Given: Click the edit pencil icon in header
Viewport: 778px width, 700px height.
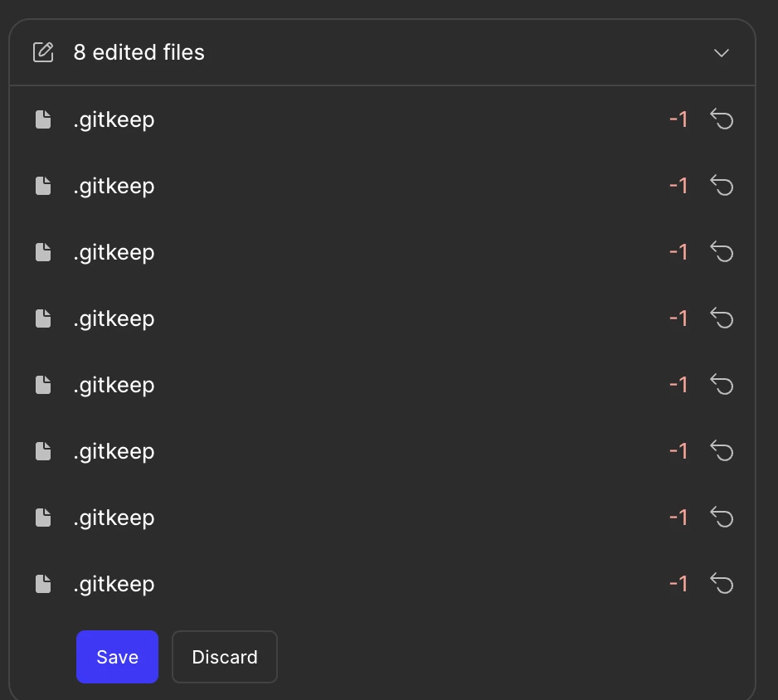Looking at the screenshot, I should tap(43, 52).
